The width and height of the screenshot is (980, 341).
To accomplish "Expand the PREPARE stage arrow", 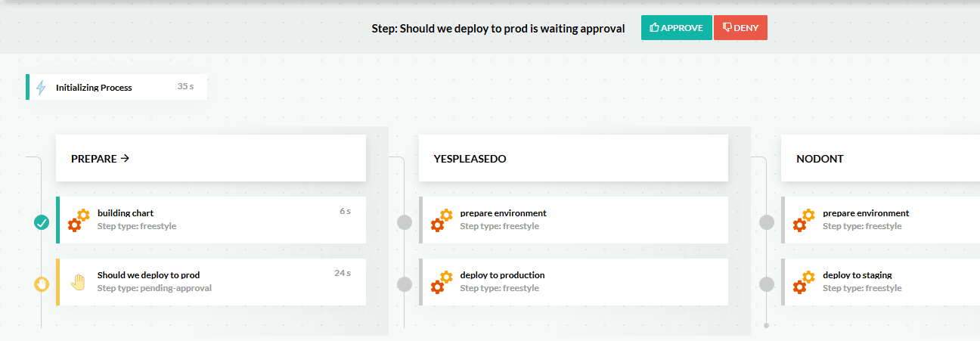I will point(126,159).
